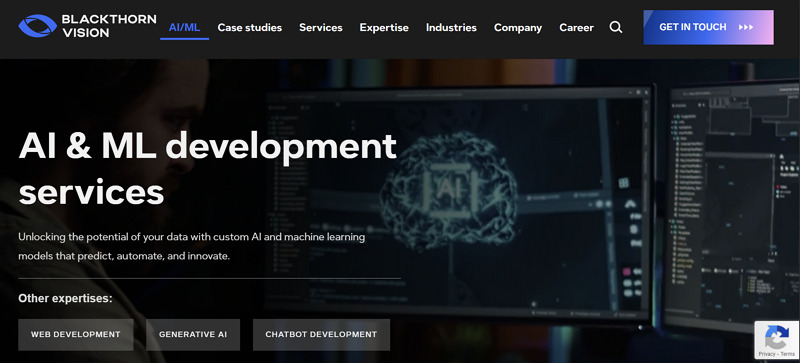Click the reCAPTCHA badge icon

point(777,336)
